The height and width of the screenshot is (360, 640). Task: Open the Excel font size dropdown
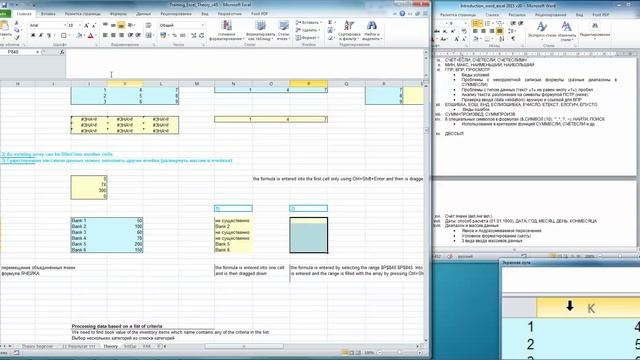pyautogui.click(x=80, y=25)
